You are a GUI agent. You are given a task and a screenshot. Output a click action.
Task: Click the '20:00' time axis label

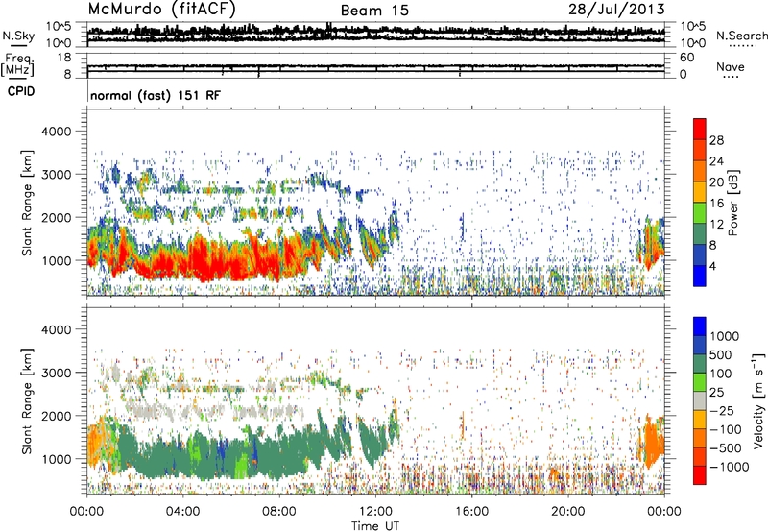click(568, 512)
